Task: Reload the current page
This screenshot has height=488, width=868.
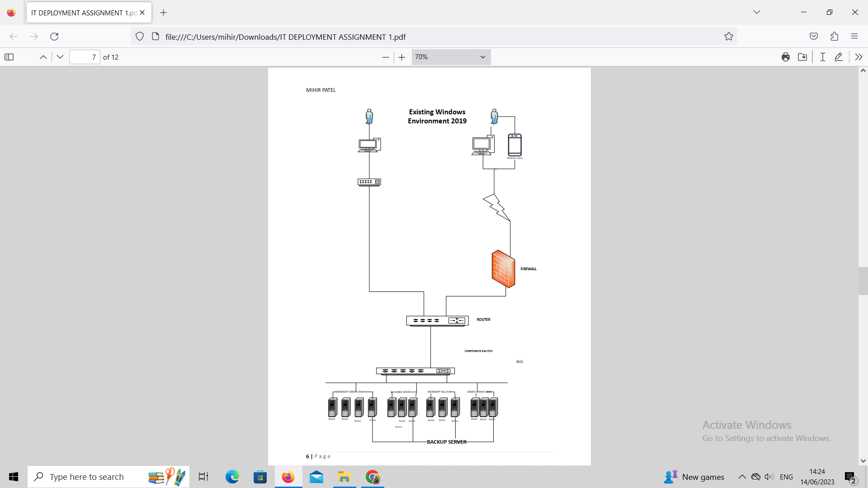Action: 54,37
